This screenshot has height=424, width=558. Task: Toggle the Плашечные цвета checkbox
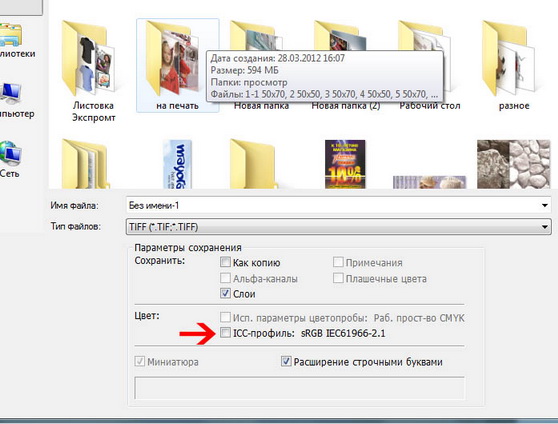pyautogui.click(x=338, y=278)
